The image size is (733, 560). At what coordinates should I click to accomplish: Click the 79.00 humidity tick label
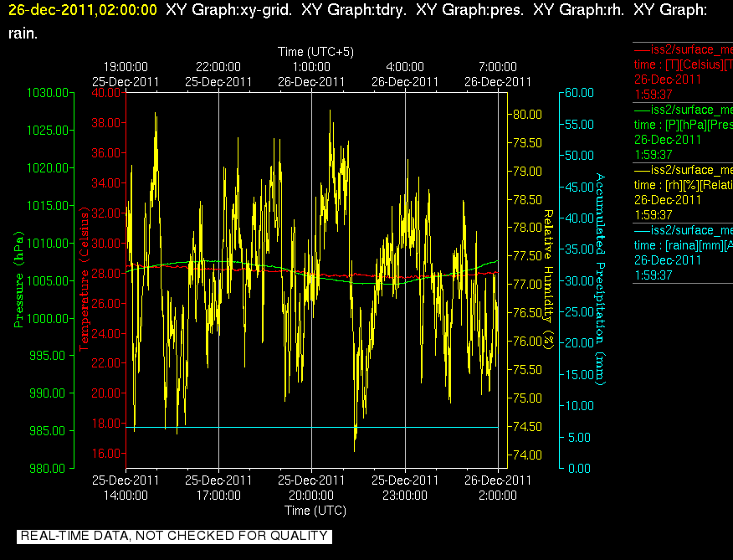[x=528, y=172]
